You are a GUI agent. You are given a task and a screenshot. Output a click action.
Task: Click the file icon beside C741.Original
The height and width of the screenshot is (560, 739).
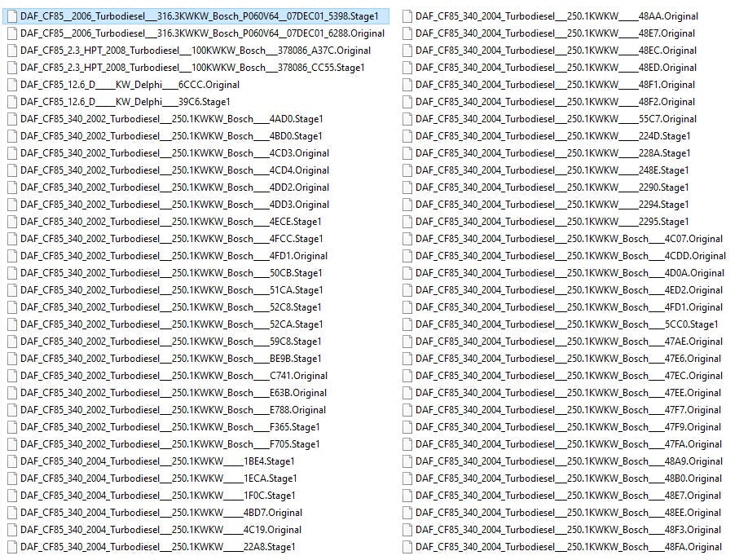pos(11,376)
